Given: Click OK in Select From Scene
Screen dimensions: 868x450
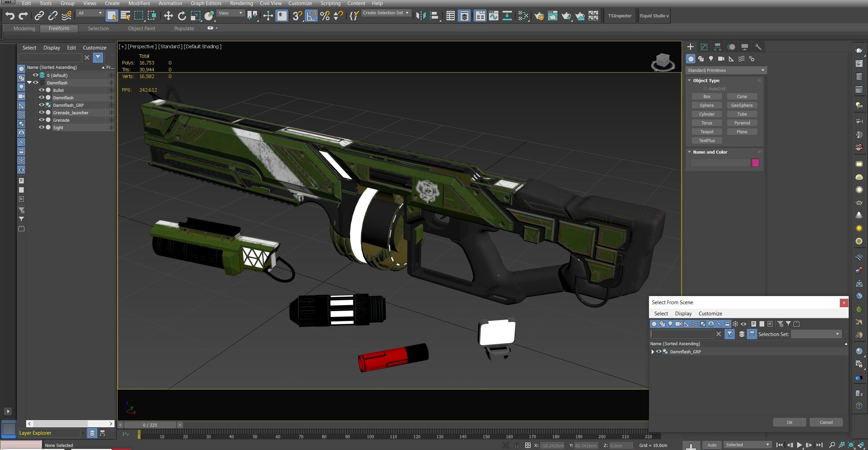Looking at the screenshot, I should [789, 422].
